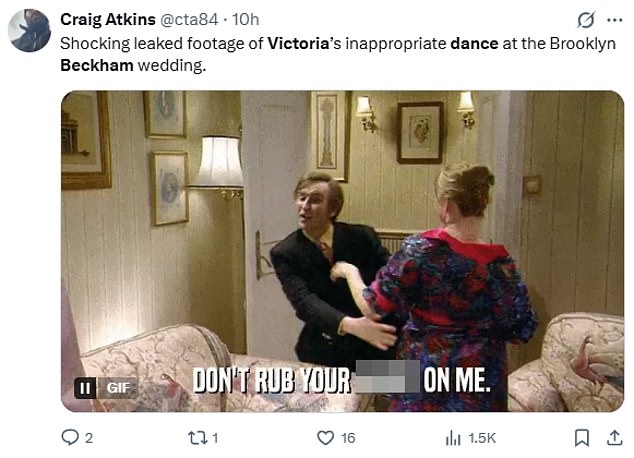Click the GIF badge label
Screen dimensions: 634x458
coord(118,387)
